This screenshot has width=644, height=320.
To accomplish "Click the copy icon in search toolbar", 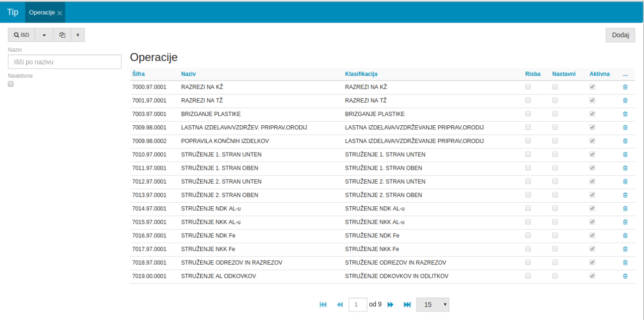I will click(x=62, y=35).
